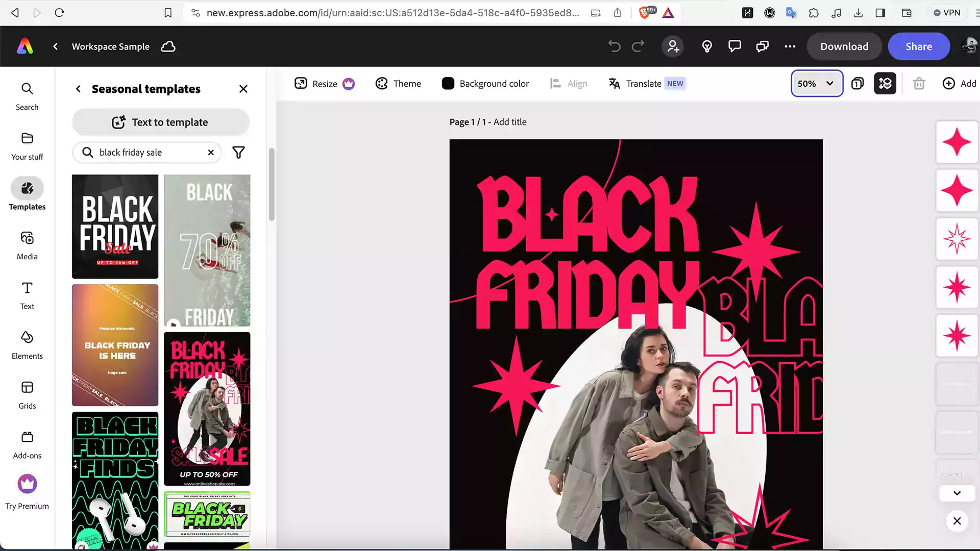Viewport: 980px width, 551px height.
Task: Click Add page button
Action: [x=960, y=84]
